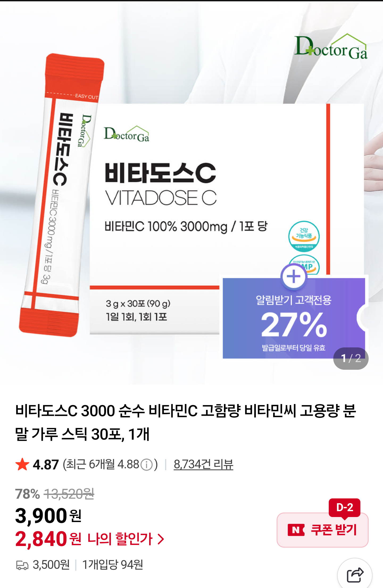Click the Doctor Ga brand logo
Viewport: 383px width, 588px height.
[x=331, y=47]
